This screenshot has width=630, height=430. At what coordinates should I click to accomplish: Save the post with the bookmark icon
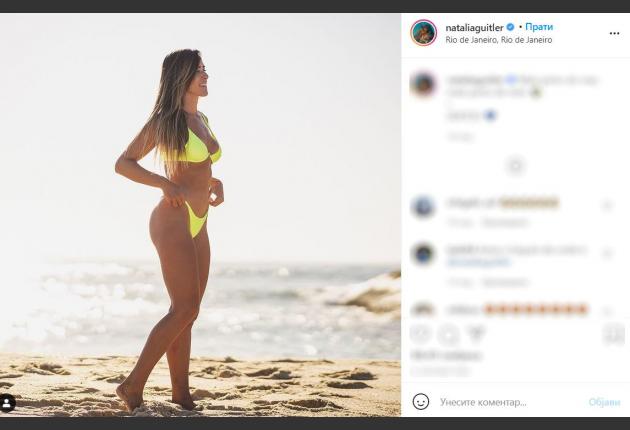point(614,335)
